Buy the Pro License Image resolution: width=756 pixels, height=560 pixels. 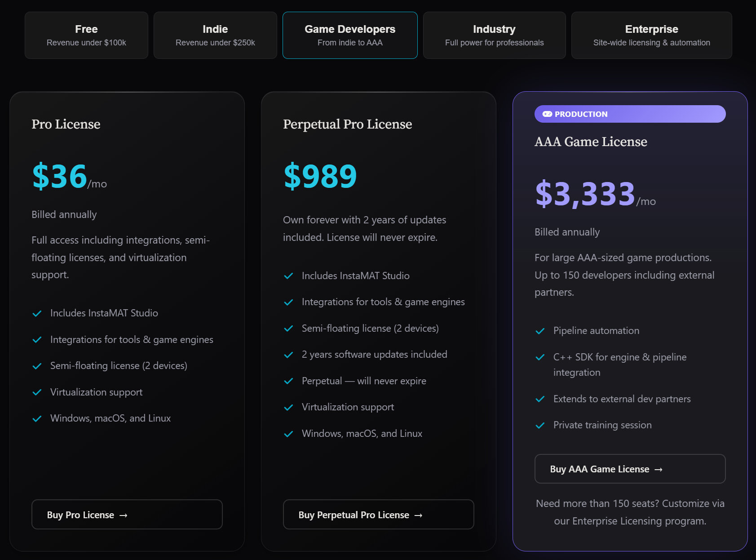click(x=127, y=515)
